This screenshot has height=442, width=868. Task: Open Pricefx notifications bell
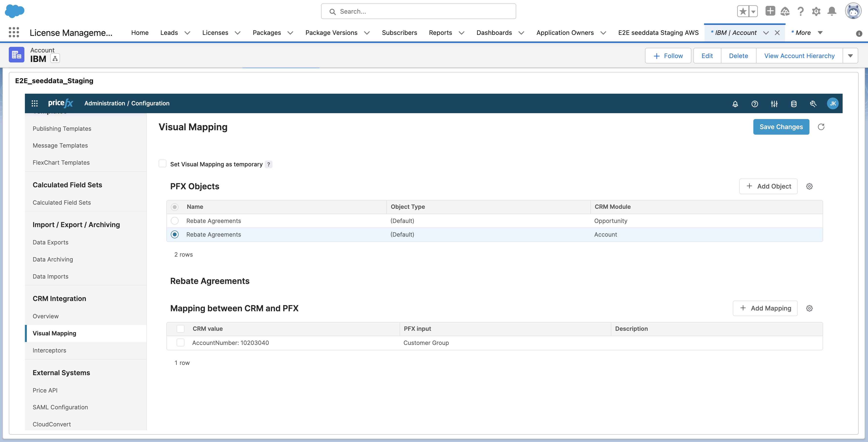(735, 104)
